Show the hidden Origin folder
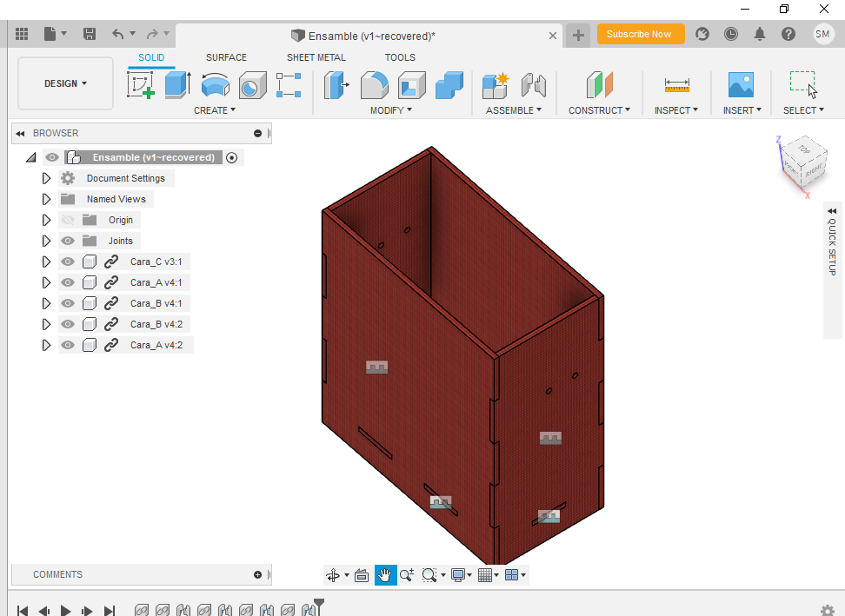845x616 pixels. point(67,220)
